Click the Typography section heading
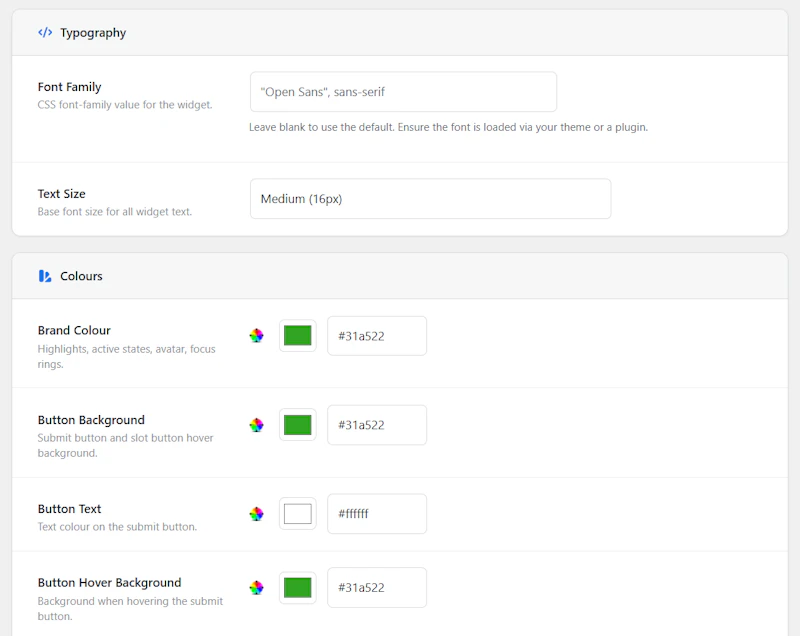800x636 pixels. pos(93,33)
